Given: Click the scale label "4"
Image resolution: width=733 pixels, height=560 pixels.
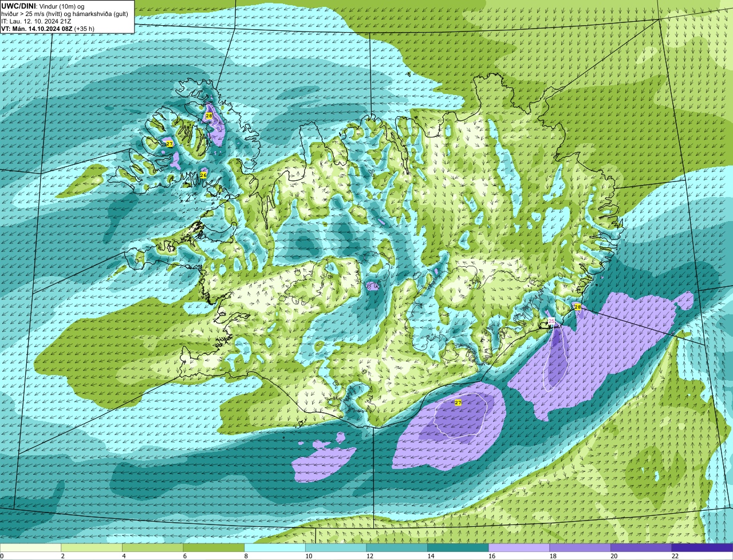Looking at the screenshot, I should click(124, 556).
